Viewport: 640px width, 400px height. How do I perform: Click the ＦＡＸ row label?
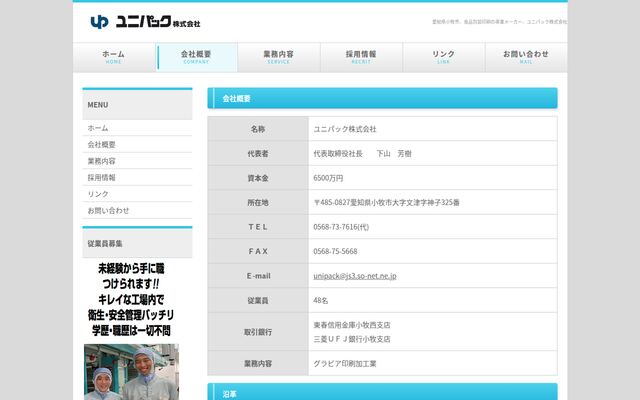coord(258,251)
